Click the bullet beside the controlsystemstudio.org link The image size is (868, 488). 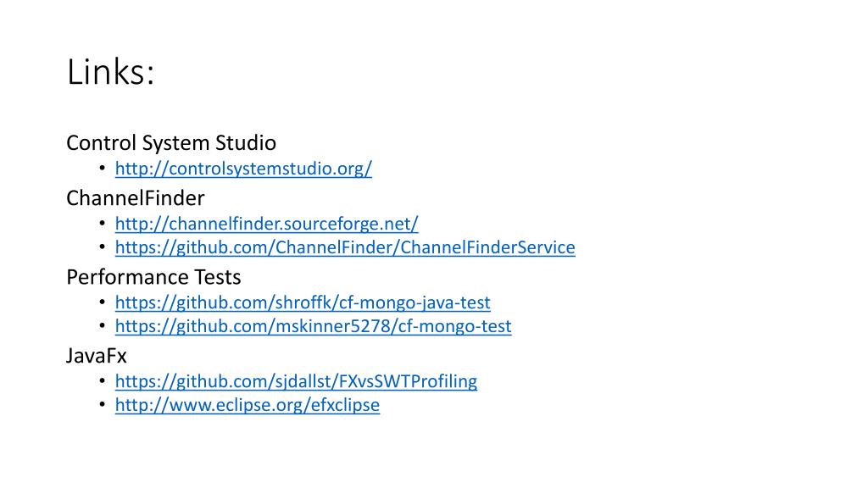click(103, 167)
